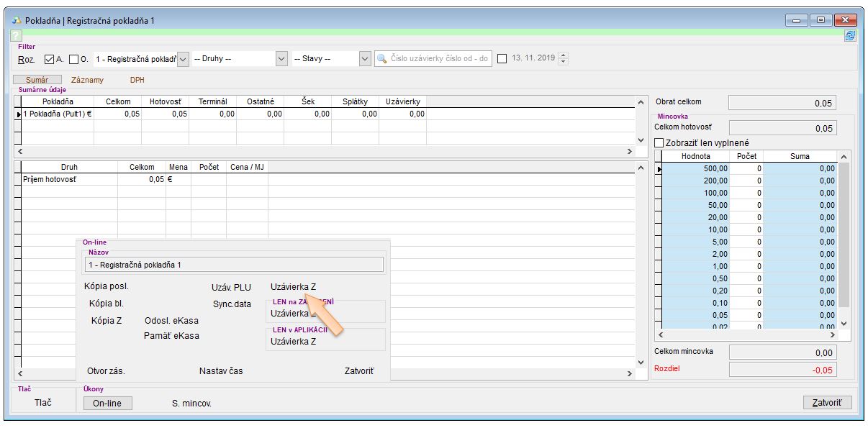This screenshot has width=868, height=428.
Task: Enable the 'A.' filter checkbox
Action: [x=50, y=59]
